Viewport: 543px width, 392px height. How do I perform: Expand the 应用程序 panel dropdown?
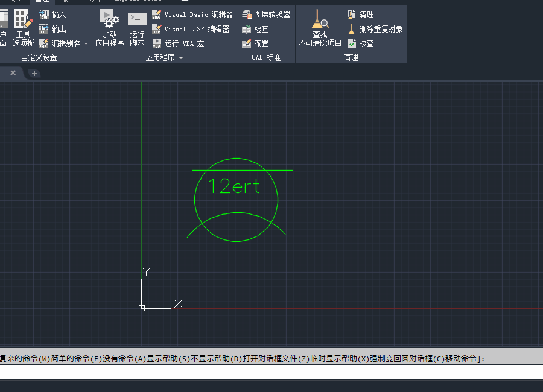(181, 58)
